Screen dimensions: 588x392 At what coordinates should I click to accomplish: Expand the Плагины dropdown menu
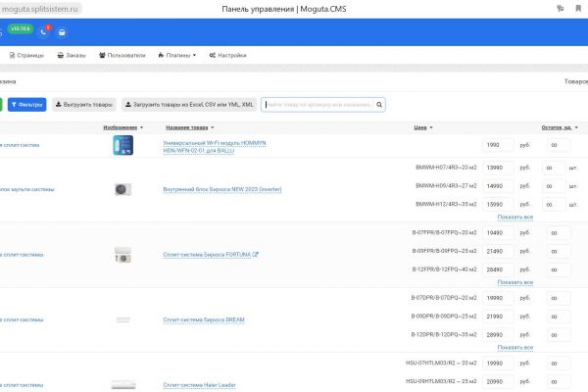[x=177, y=55]
